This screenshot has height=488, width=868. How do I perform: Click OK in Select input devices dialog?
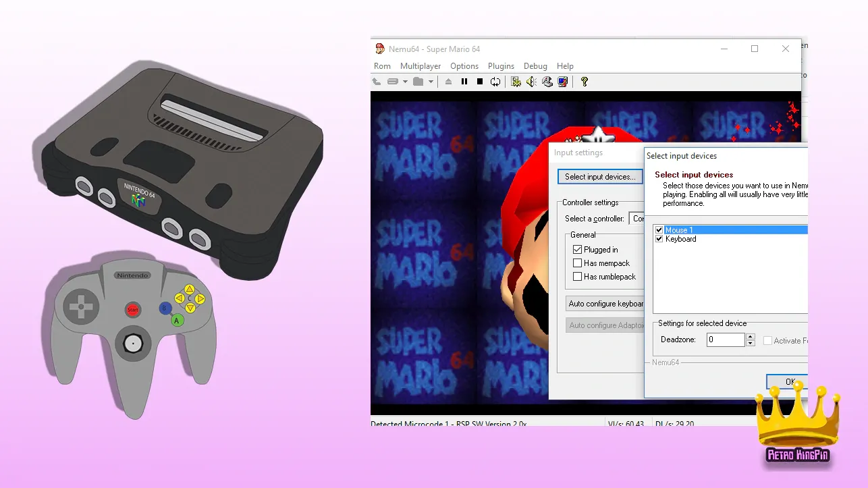pyautogui.click(x=788, y=382)
